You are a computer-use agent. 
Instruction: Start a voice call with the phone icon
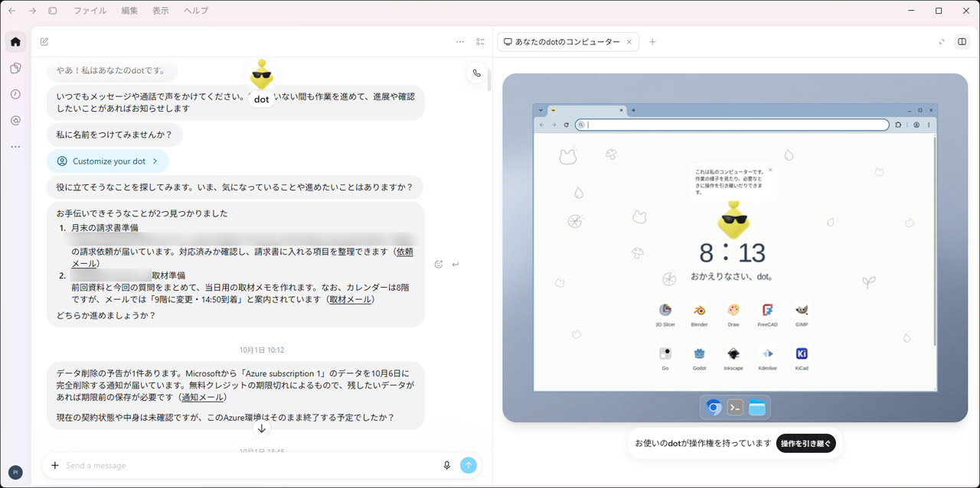(x=477, y=73)
